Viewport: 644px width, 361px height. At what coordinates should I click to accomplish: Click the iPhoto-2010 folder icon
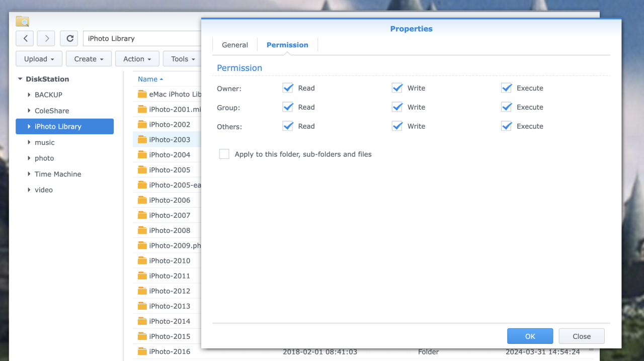point(142,260)
